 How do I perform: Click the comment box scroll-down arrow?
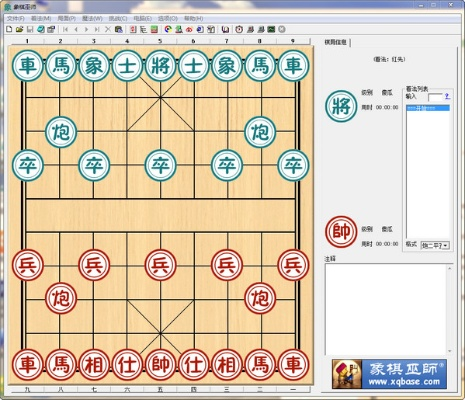coord(450,351)
